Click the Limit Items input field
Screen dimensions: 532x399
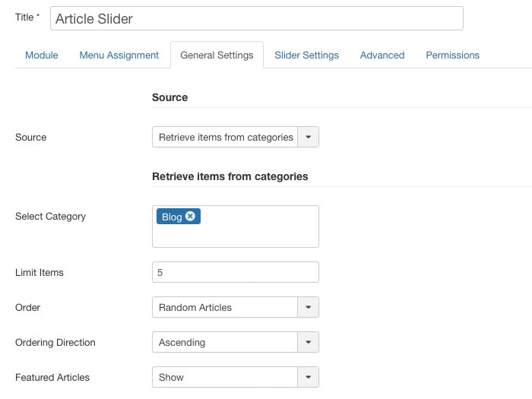[236, 272]
